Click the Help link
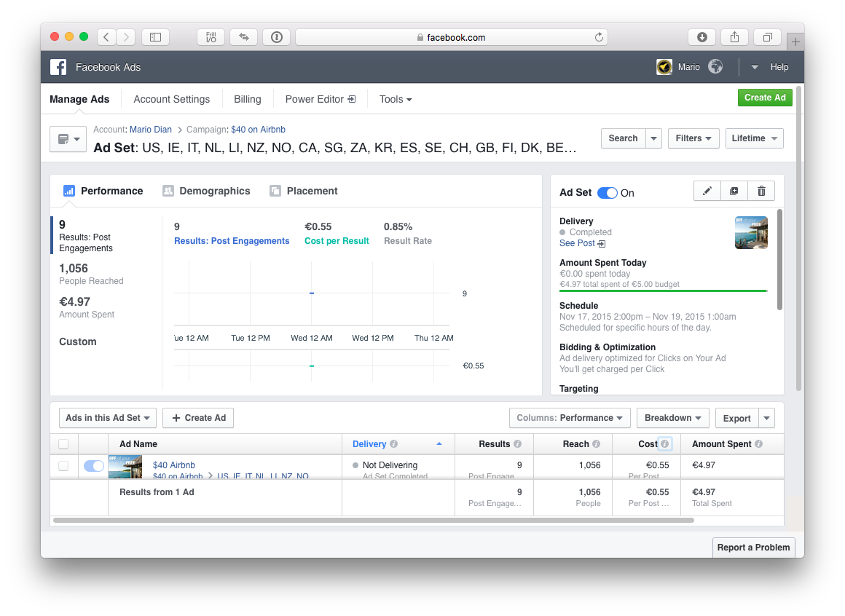This screenshot has height=616, width=845. point(779,67)
